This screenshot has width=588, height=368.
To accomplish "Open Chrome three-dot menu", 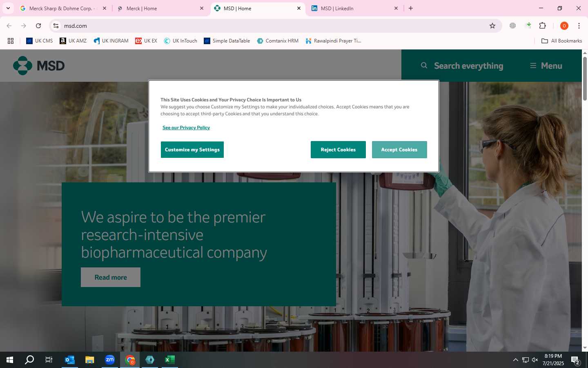I will tap(579, 26).
